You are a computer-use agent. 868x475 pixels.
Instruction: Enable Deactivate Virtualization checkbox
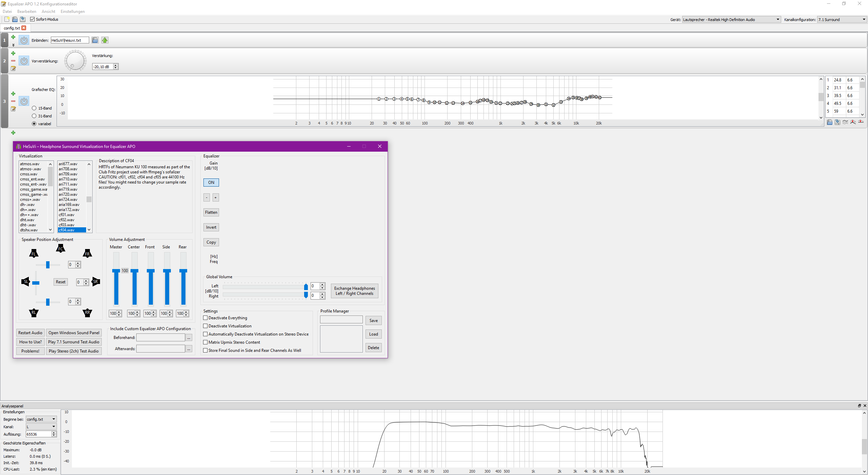[x=205, y=326]
